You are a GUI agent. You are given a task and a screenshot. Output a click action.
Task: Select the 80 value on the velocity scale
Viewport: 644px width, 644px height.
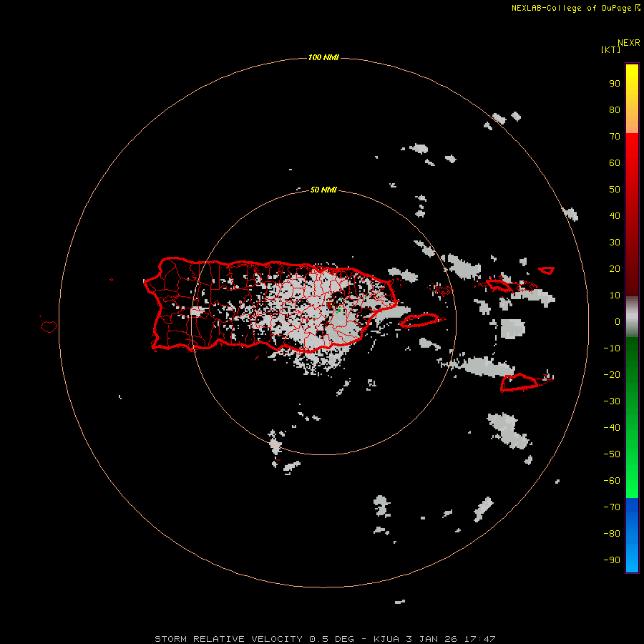point(615,110)
